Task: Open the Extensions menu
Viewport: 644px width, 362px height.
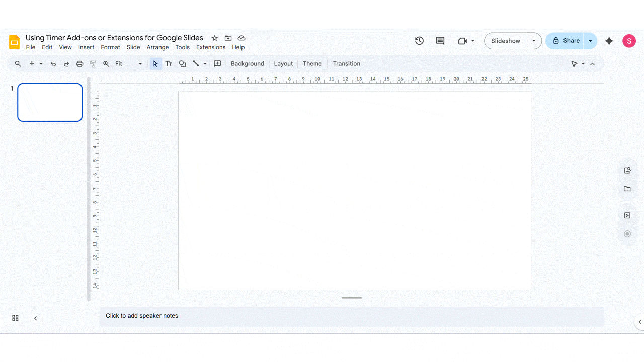Action: point(210,47)
